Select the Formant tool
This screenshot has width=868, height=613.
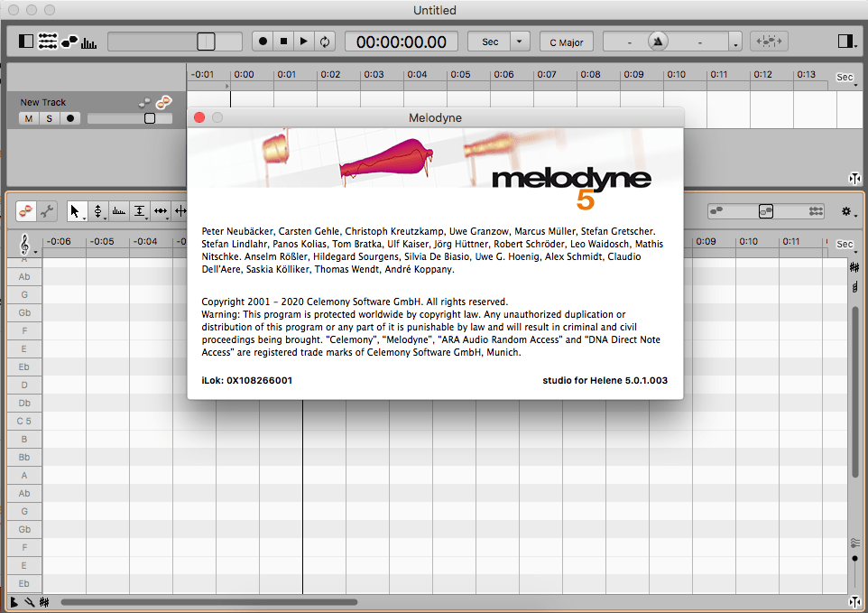(x=118, y=211)
